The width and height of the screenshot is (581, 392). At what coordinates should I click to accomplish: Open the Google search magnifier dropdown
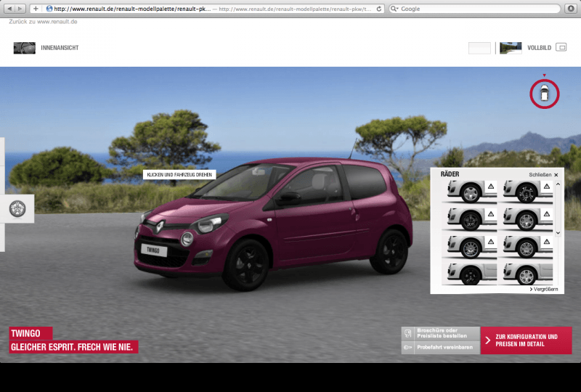[394, 9]
